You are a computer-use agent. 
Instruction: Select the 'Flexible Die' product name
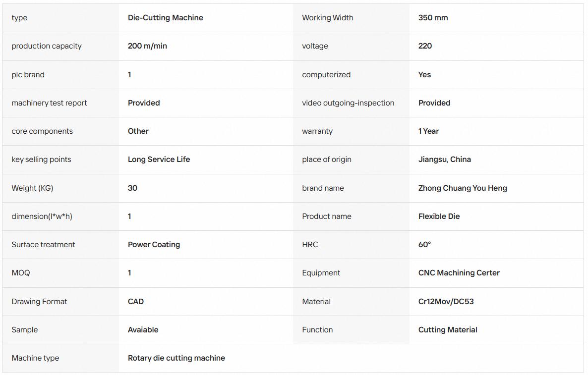click(439, 216)
